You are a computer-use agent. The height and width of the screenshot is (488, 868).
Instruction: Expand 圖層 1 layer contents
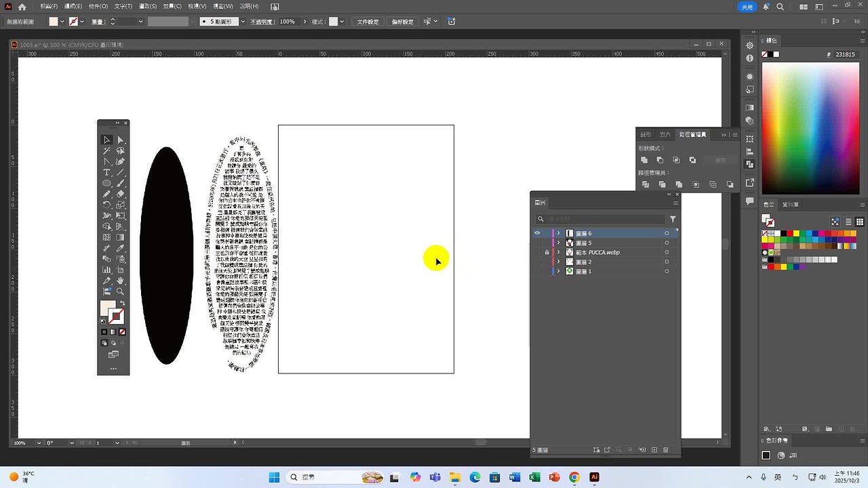click(x=559, y=271)
